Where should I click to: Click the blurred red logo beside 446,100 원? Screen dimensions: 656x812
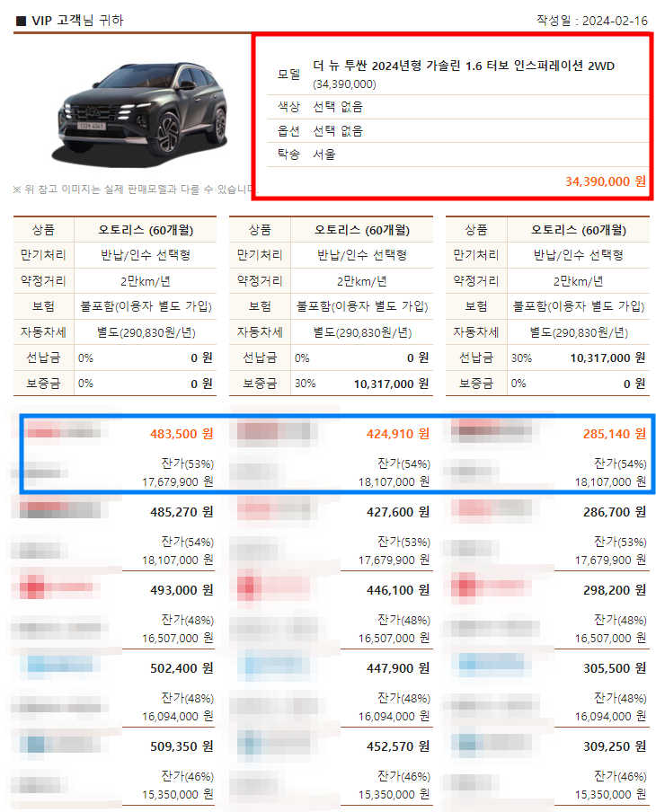point(273,587)
